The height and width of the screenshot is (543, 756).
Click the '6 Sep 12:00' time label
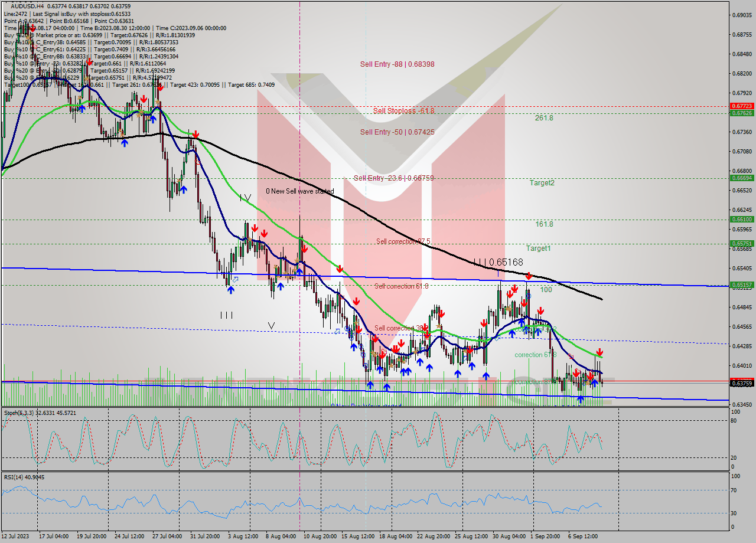[x=584, y=537]
